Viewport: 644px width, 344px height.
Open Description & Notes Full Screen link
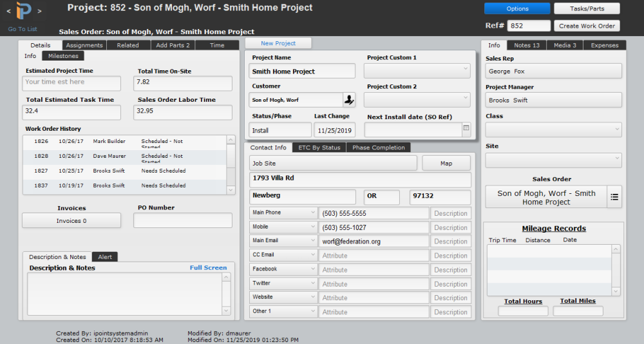coord(208,267)
